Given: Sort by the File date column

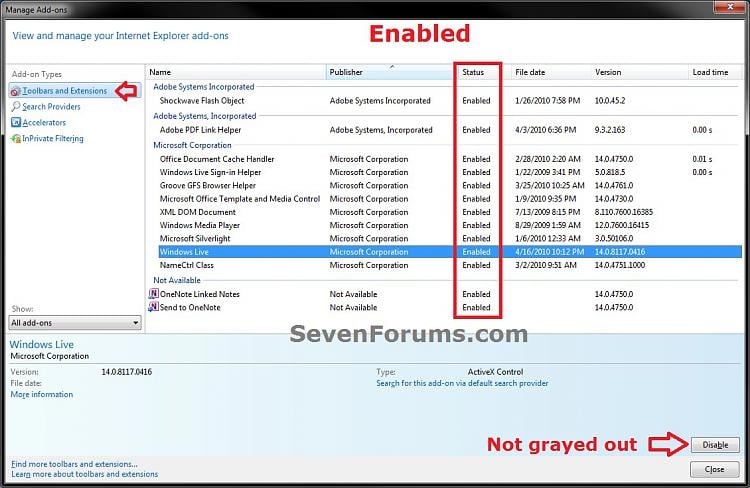Looking at the screenshot, I should pyautogui.click(x=549, y=72).
